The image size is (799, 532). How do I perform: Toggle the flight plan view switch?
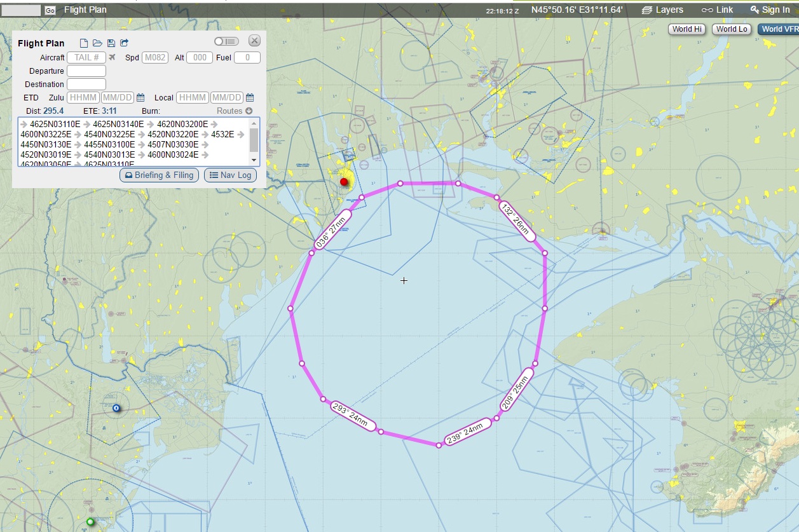pyautogui.click(x=226, y=41)
